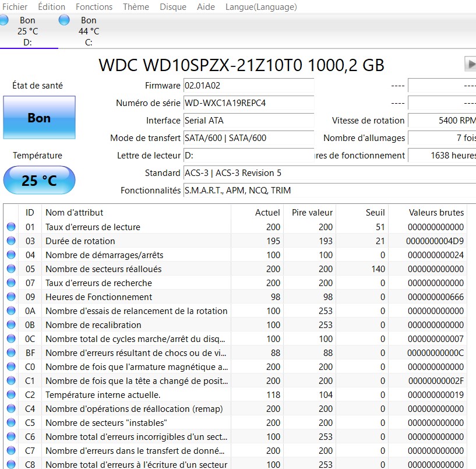Click the rotation speed field 5400 RPM
This screenshot has height=469, width=476.
coord(442,121)
